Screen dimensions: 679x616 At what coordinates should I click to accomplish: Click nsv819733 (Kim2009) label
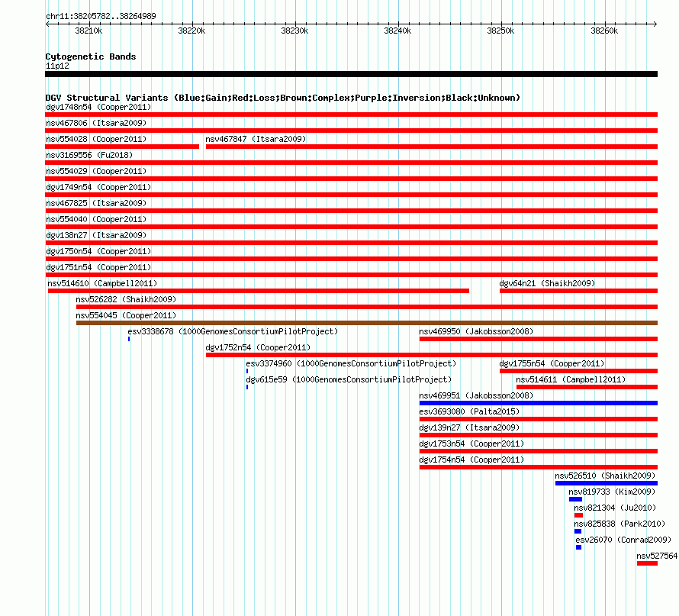[x=611, y=492]
